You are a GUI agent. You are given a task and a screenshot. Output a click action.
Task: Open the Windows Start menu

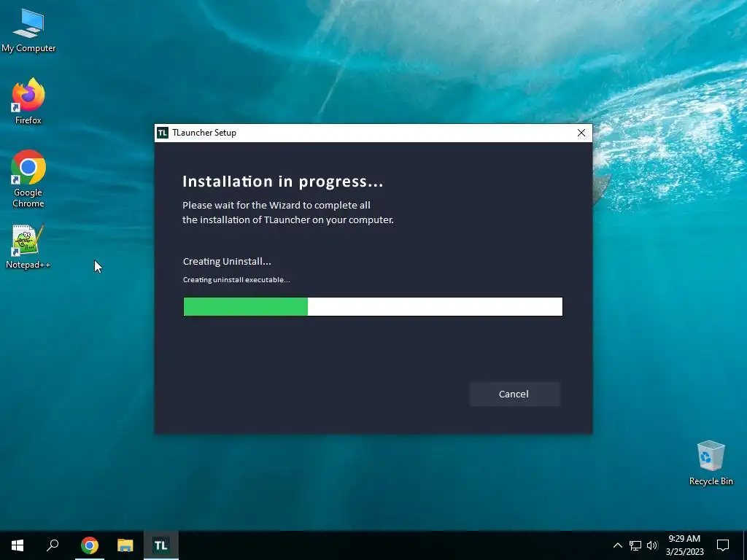click(18, 545)
